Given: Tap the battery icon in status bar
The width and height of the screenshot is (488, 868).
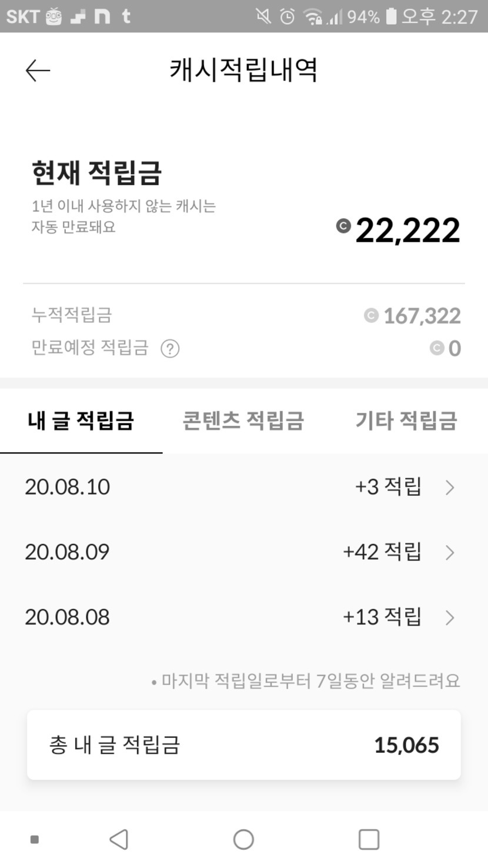Looking at the screenshot, I should pos(391,16).
